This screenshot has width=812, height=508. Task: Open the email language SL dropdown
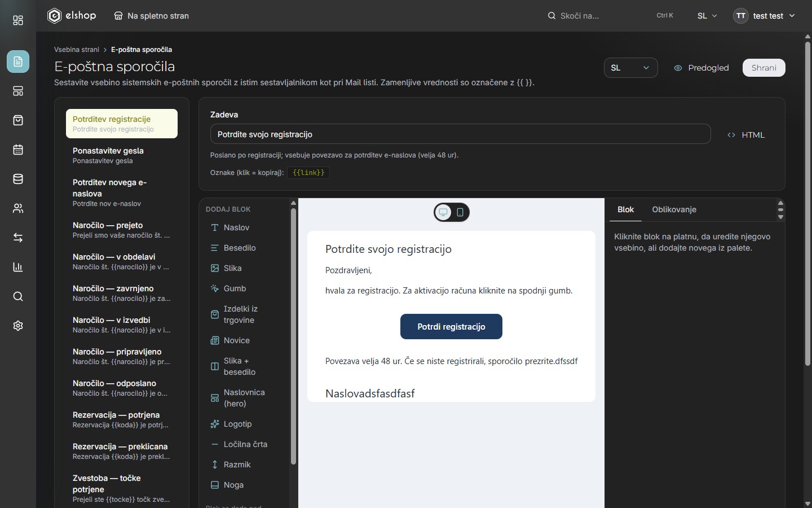(630, 68)
